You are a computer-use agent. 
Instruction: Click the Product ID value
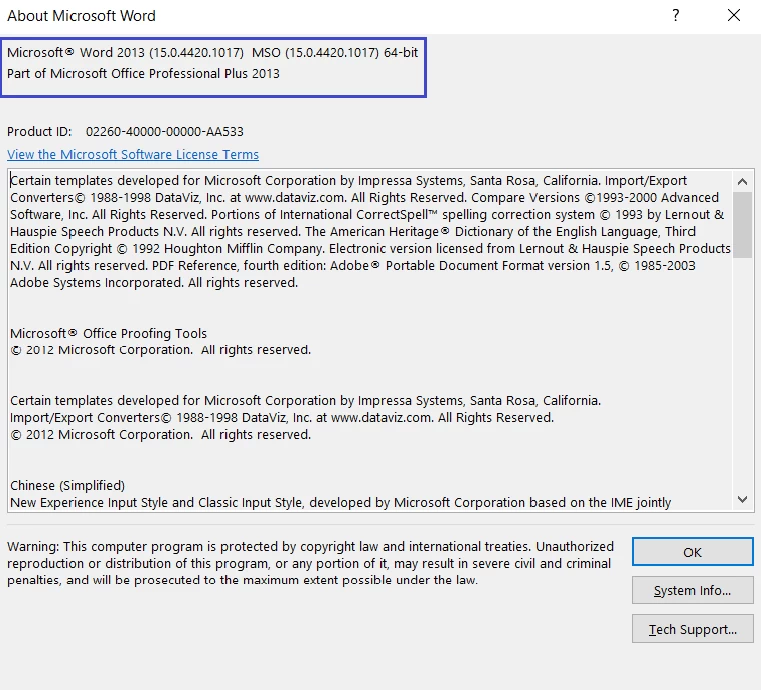pyautogui.click(x=164, y=132)
